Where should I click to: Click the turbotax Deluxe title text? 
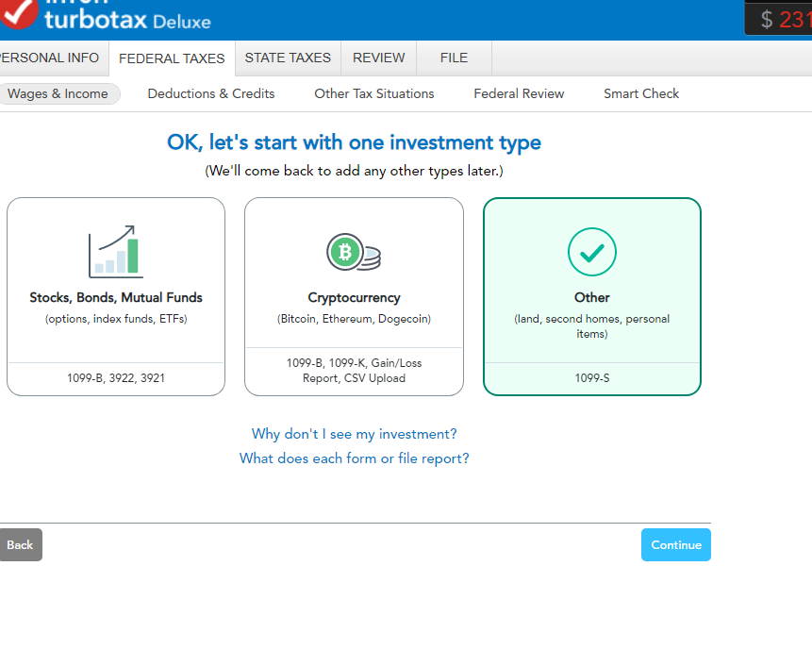(127, 19)
